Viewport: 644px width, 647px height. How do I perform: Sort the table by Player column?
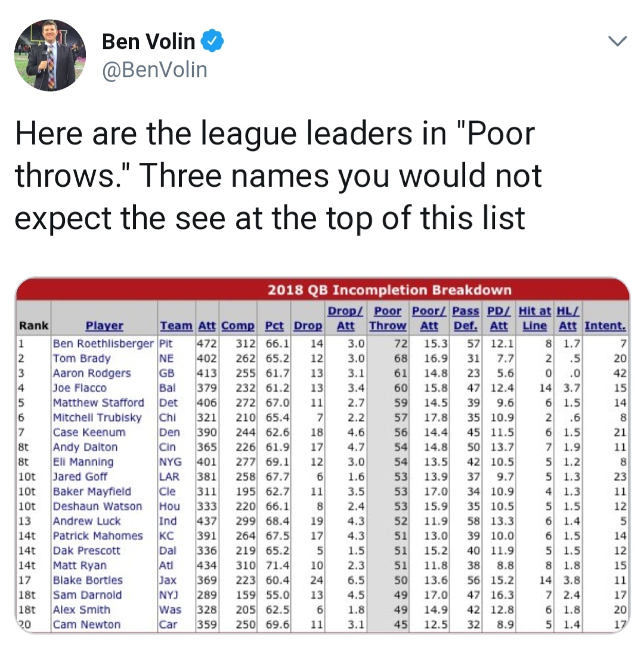pos(104,326)
